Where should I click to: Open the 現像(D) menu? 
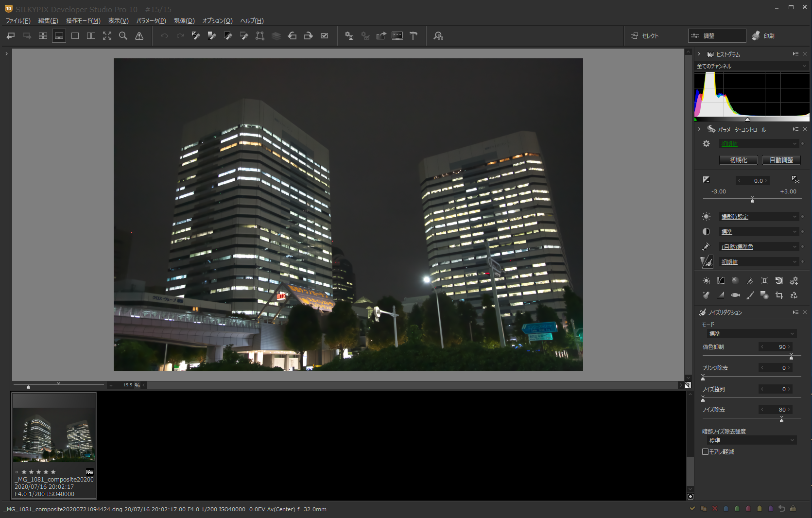[x=184, y=21]
